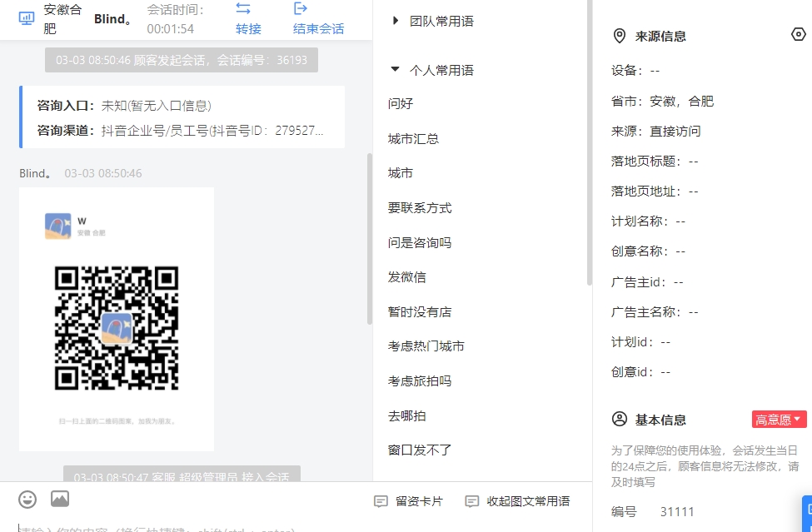This screenshot has width=812, height=532.
Task: Select the 问是咨询吗 quick phrase
Action: click(420, 243)
